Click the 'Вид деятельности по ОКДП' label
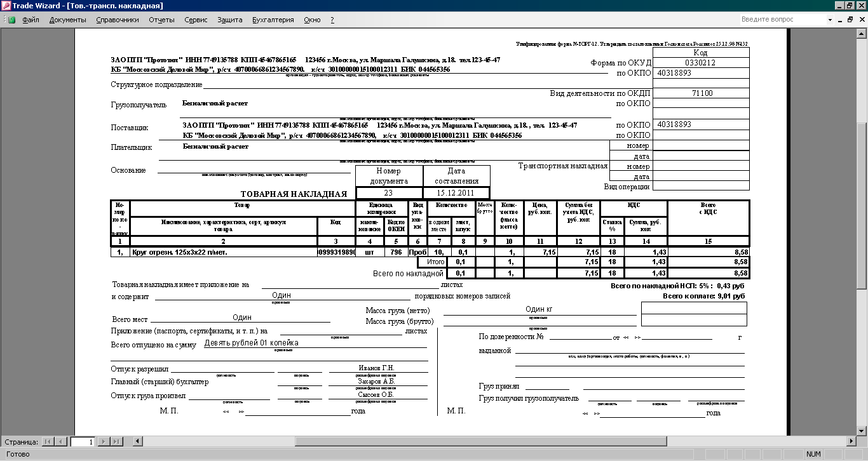 click(x=600, y=93)
